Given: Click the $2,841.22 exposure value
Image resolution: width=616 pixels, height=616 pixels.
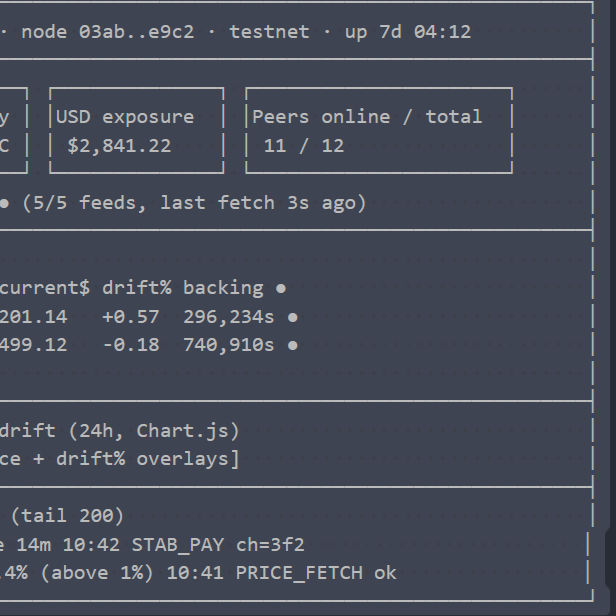Looking at the screenshot, I should pos(119,146).
